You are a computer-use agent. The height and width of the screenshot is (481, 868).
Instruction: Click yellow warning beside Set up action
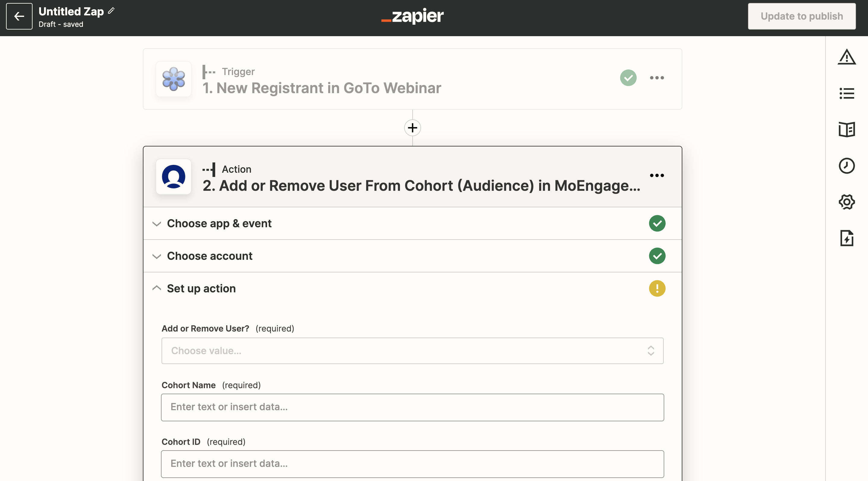tap(657, 288)
